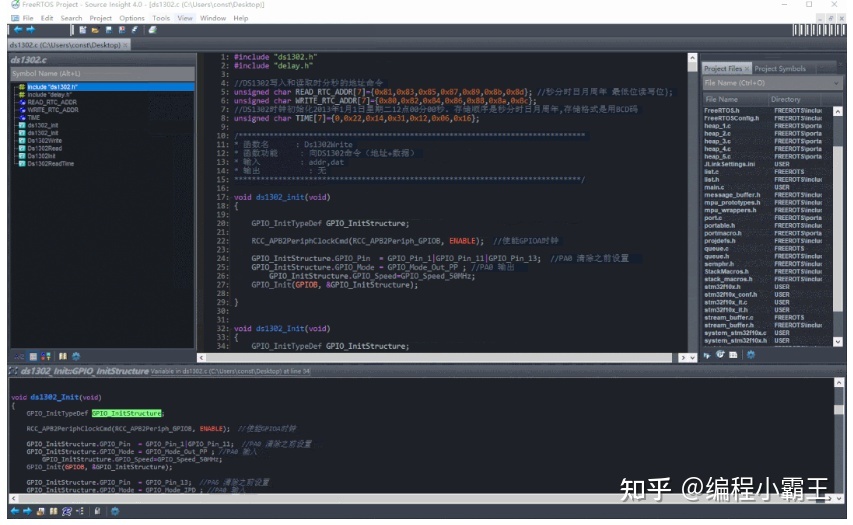
Task: Click the gear icon under the symbol list
Action: point(76,356)
